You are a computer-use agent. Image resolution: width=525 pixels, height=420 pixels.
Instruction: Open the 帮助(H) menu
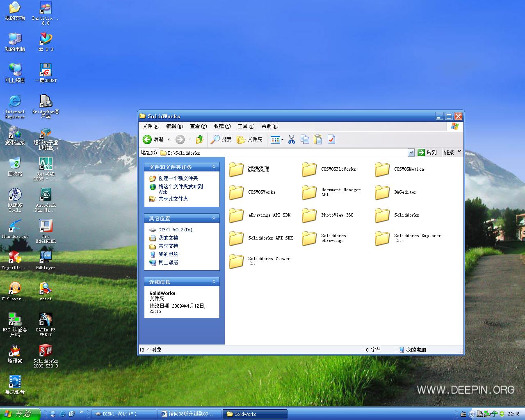[x=269, y=126]
